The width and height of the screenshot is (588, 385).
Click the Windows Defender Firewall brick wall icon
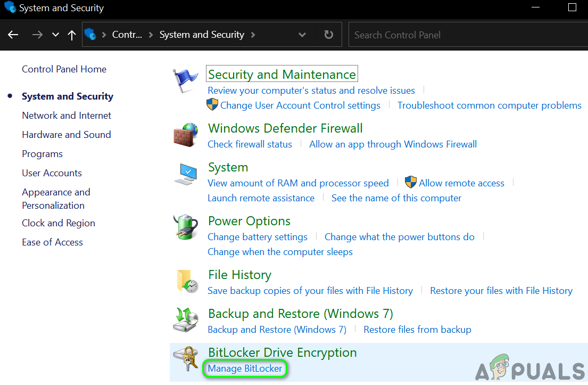pos(185,135)
